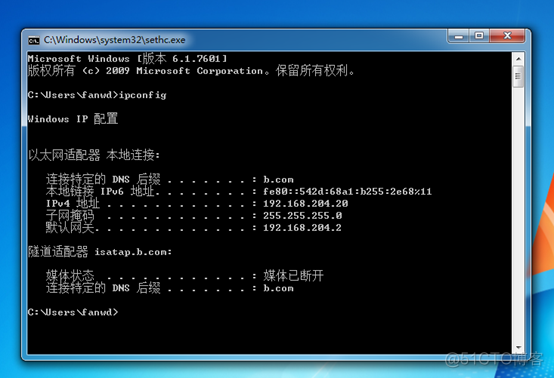Click the 2009 Microsoft Corporation copyright line
The image size is (554, 378).
191,71
